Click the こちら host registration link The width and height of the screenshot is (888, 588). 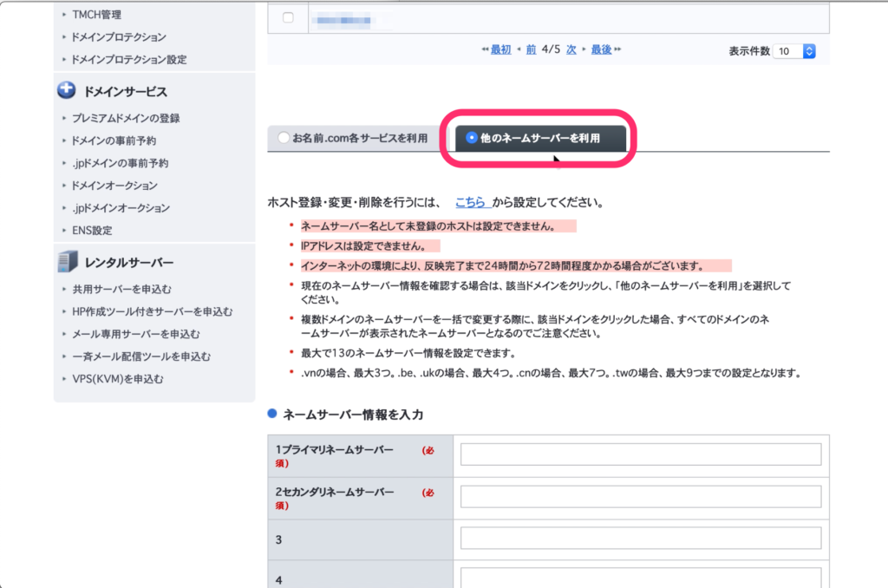471,203
